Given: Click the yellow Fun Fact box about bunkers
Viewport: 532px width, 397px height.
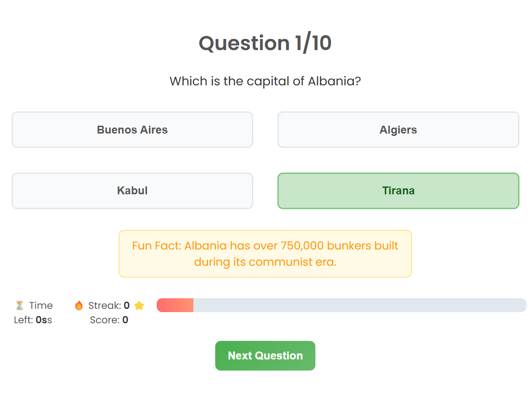Looking at the screenshot, I should (x=265, y=254).
